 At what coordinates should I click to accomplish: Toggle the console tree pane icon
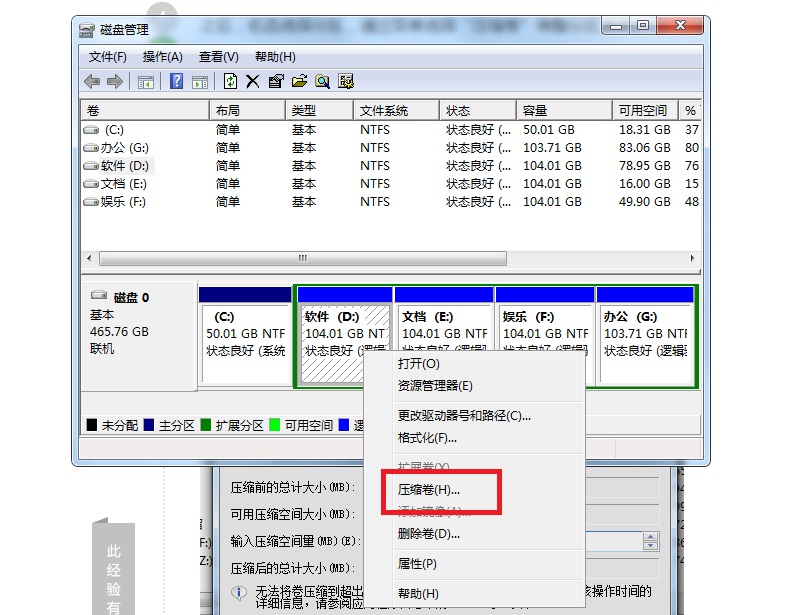[x=146, y=81]
